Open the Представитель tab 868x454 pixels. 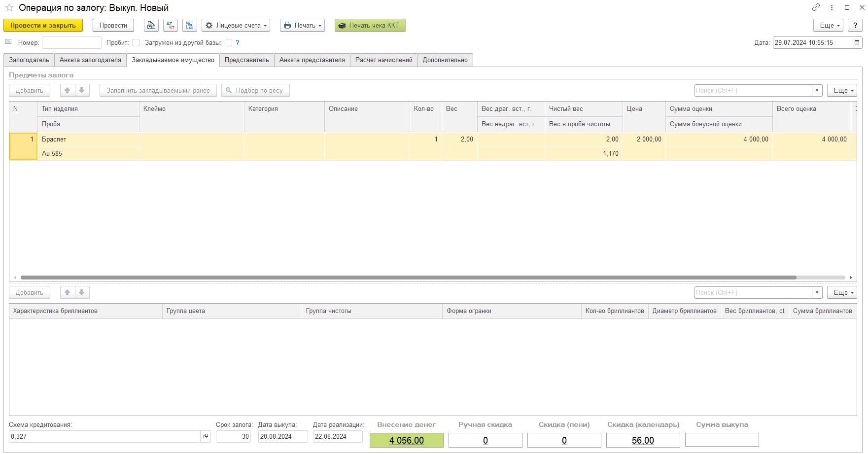(x=247, y=60)
